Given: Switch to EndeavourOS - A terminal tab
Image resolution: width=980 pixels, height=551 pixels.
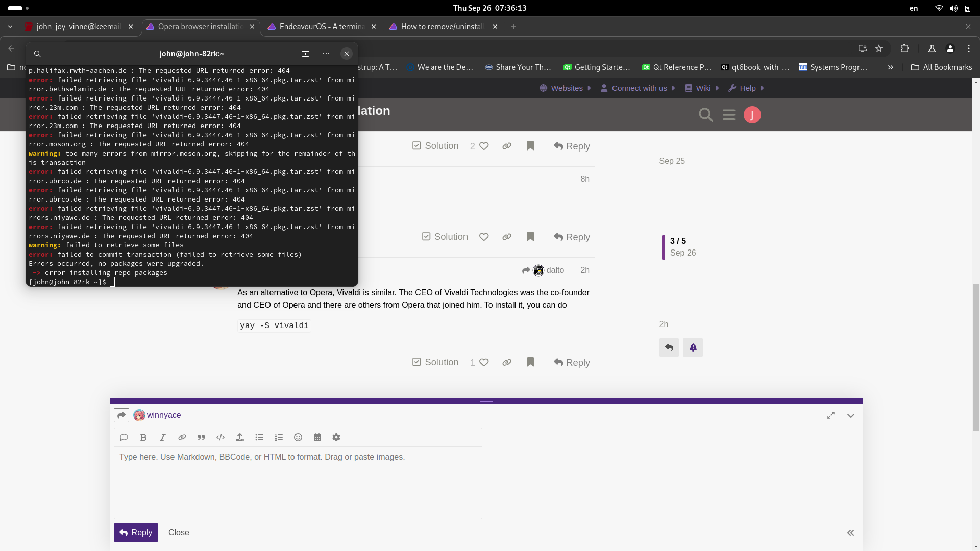Looking at the screenshot, I should pos(322,27).
